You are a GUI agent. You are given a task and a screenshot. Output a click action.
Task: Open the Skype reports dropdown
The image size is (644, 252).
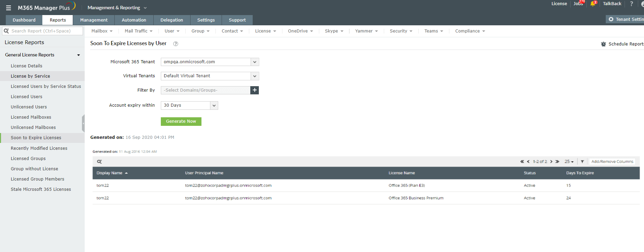pos(334,31)
